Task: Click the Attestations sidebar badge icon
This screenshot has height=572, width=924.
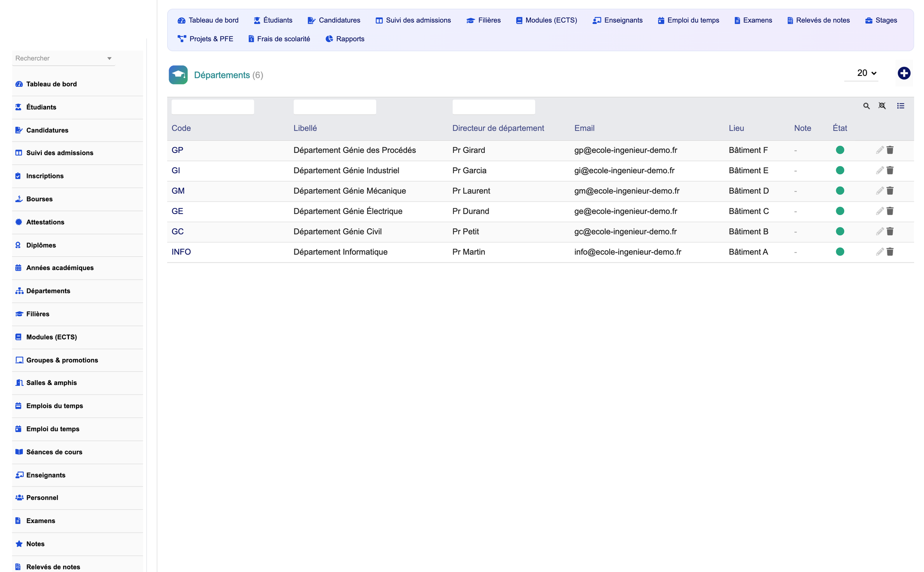Action: [19, 222]
